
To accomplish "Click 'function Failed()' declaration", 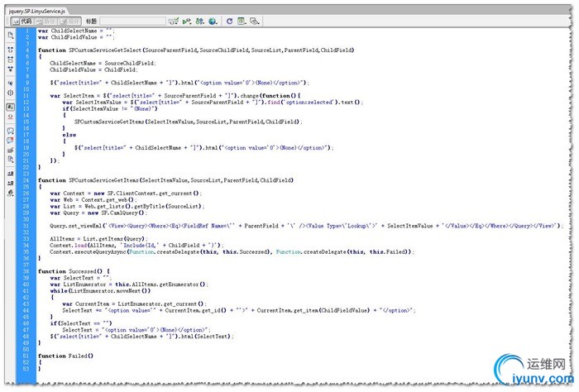I will click(65, 356).
